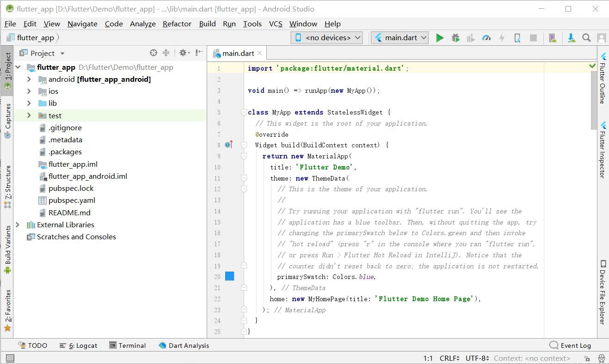The width and height of the screenshot is (609, 364).
Task: Click the inspector hector icon in status bar
Action: (x=601, y=358)
